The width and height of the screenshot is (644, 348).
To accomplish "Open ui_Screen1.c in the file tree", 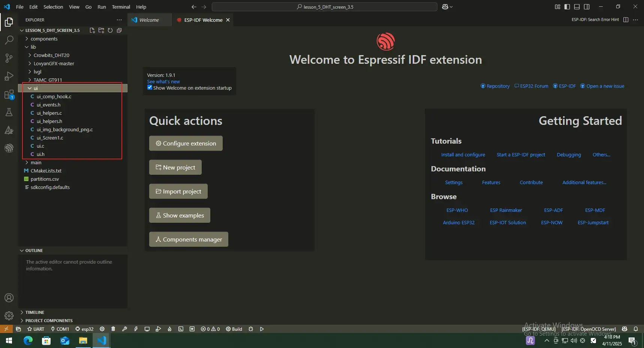I will tap(50, 138).
